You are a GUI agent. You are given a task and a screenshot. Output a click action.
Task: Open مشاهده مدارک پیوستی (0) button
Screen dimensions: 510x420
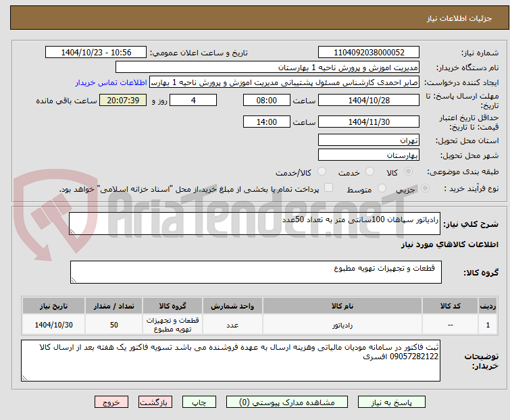[x=287, y=402]
